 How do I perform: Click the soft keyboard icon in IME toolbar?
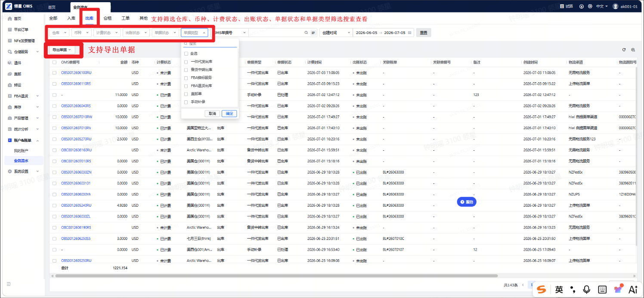(x=603, y=290)
